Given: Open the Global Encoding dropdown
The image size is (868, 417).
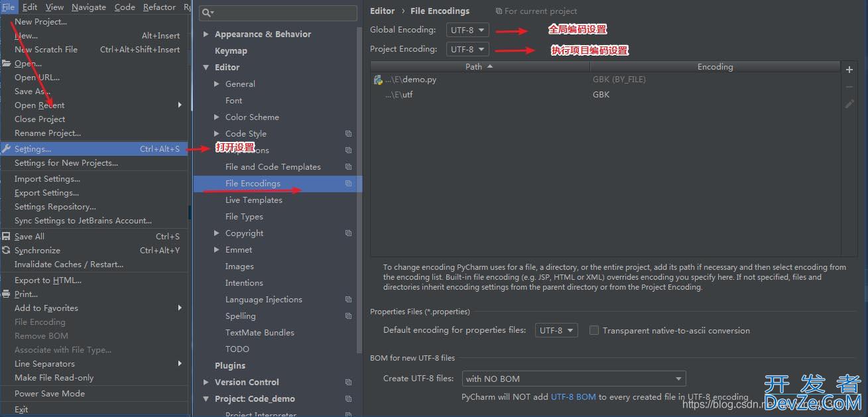Looking at the screenshot, I should pyautogui.click(x=467, y=30).
